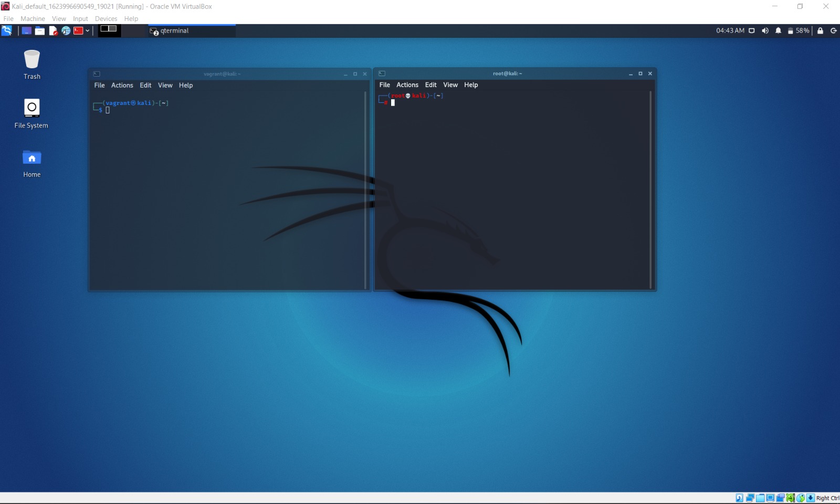
Task: Click the qterminal taskbar button
Action: 192,31
